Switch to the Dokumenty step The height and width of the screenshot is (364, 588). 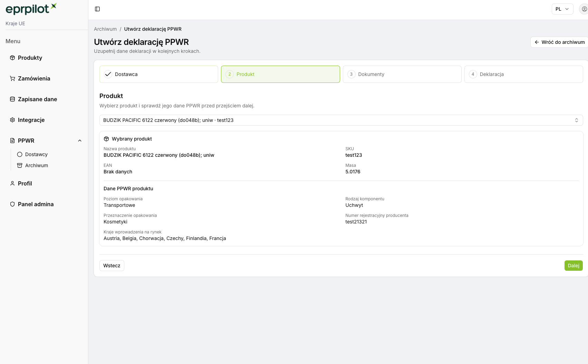402,74
